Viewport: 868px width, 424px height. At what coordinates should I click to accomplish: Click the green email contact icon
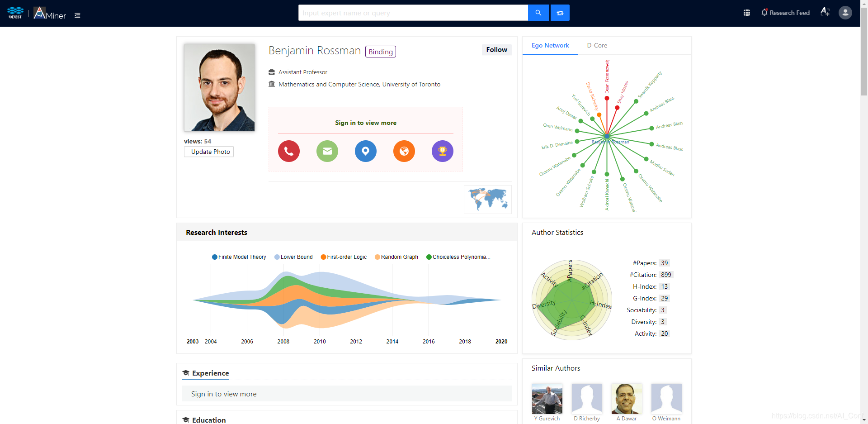[327, 151]
